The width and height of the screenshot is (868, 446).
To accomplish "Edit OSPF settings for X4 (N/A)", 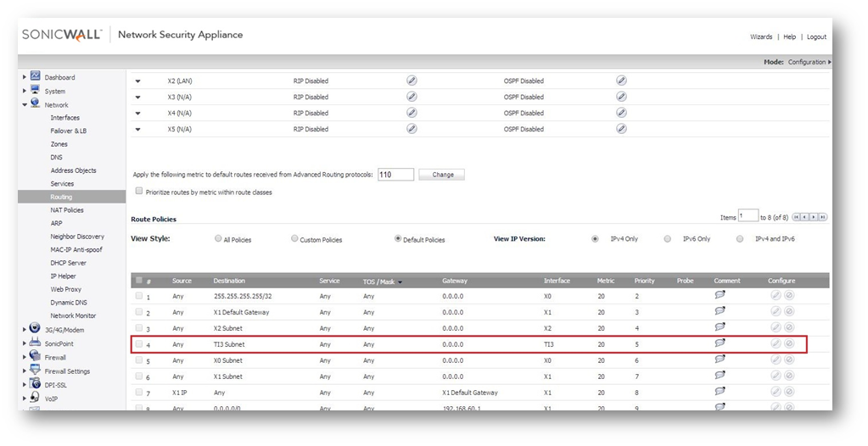I will pos(621,112).
